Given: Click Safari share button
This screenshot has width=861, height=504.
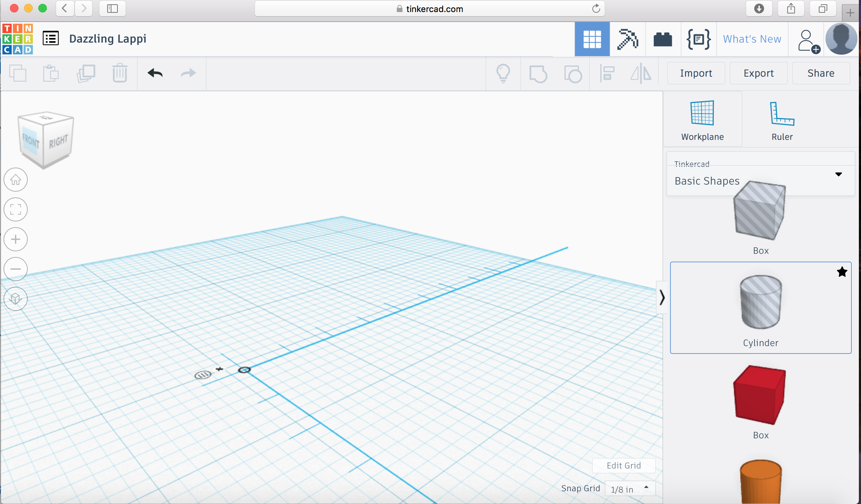Looking at the screenshot, I should [791, 9].
